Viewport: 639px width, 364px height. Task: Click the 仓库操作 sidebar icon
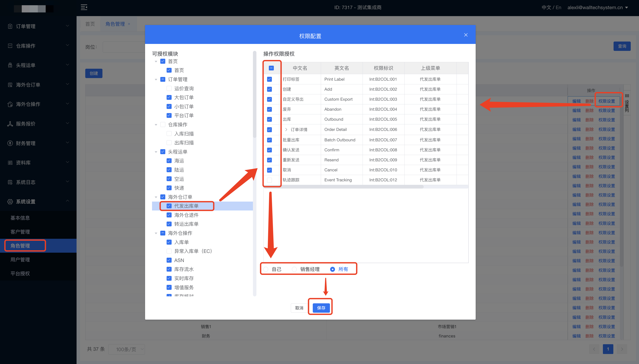pos(10,46)
